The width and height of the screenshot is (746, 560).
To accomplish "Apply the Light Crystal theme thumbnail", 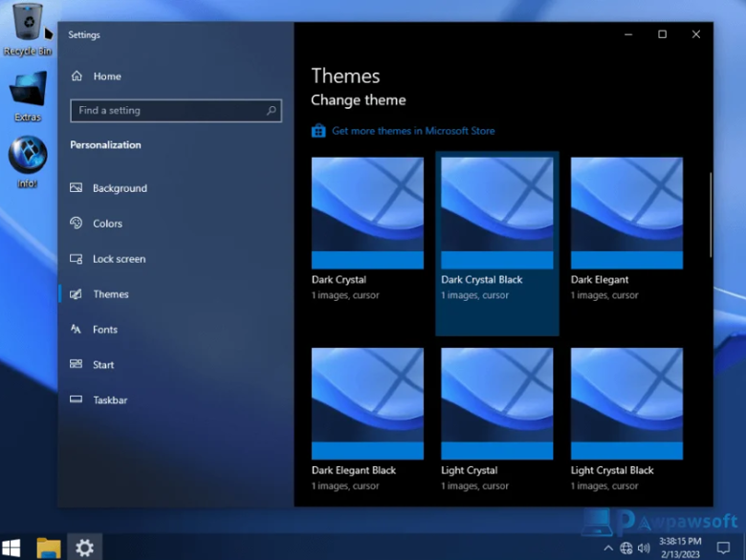I will coord(497,403).
